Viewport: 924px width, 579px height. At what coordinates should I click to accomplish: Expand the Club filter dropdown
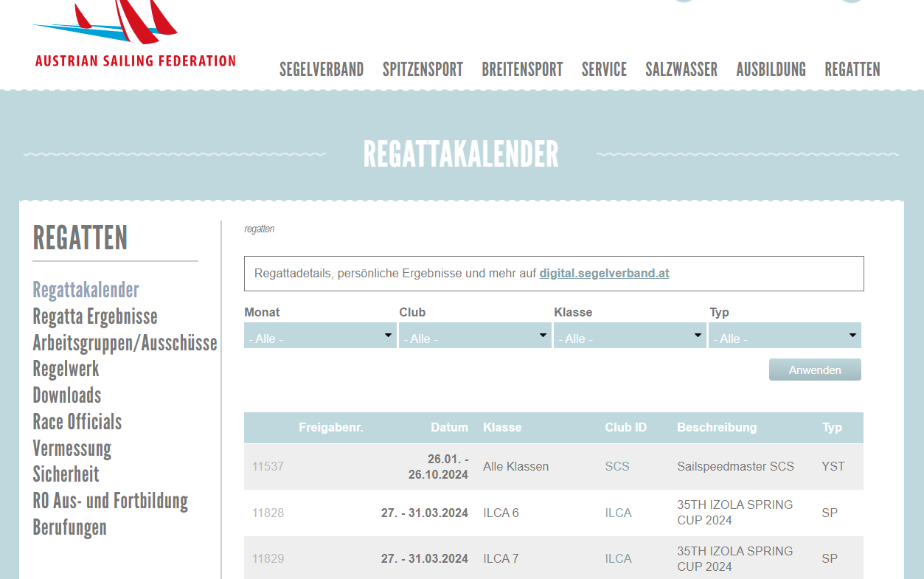tap(475, 336)
